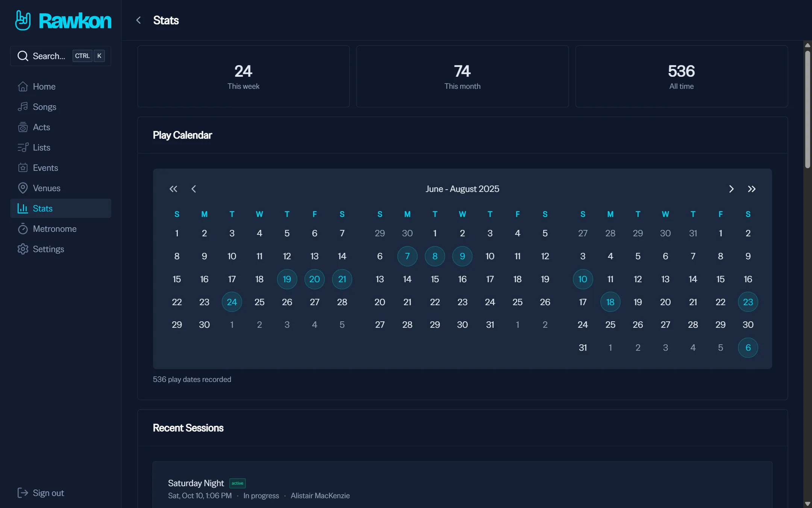Screen dimensions: 812x508
Task: Click the CTRL shortcut key badge
Action: tap(82, 56)
